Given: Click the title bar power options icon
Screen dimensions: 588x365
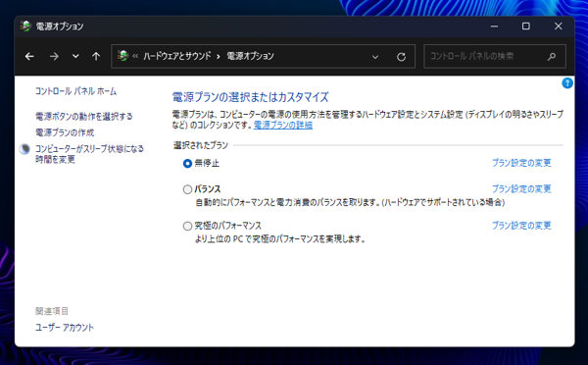Looking at the screenshot, I should point(25,26).
